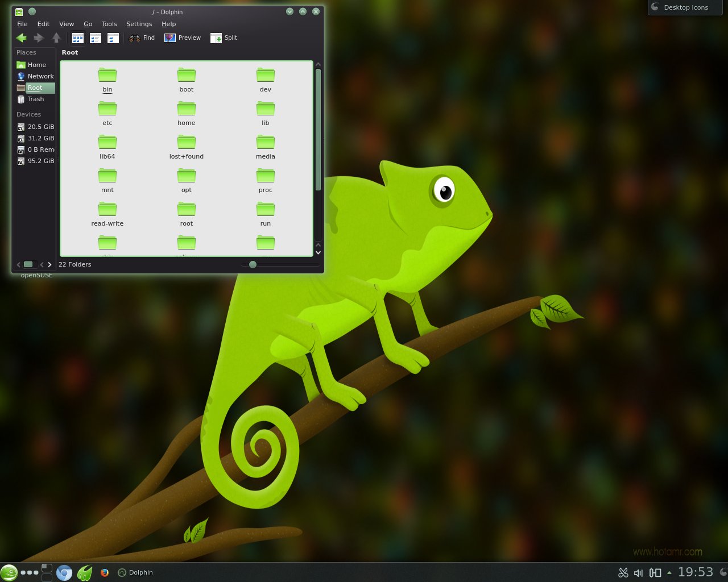Open the clipboard scissors tray icon
Image resolution: width=728 pixels, height=582 pixels.
623,572
